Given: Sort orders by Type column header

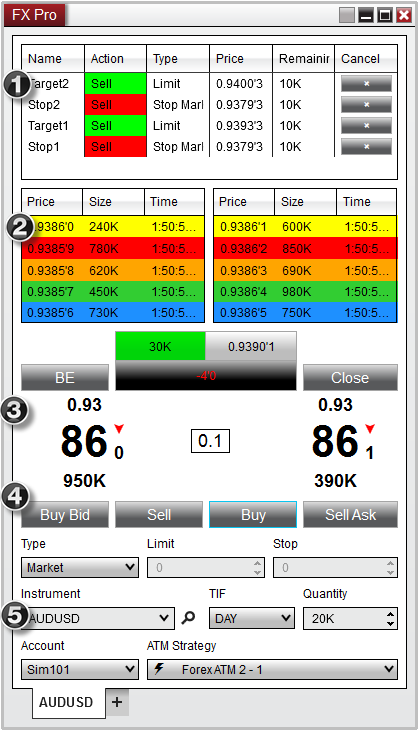Looking at the screenshot, I should pos(178,59).
